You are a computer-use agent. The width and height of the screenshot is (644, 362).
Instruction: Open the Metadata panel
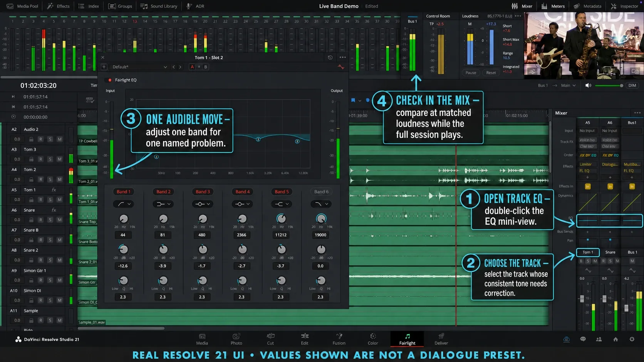coord(587,6)
